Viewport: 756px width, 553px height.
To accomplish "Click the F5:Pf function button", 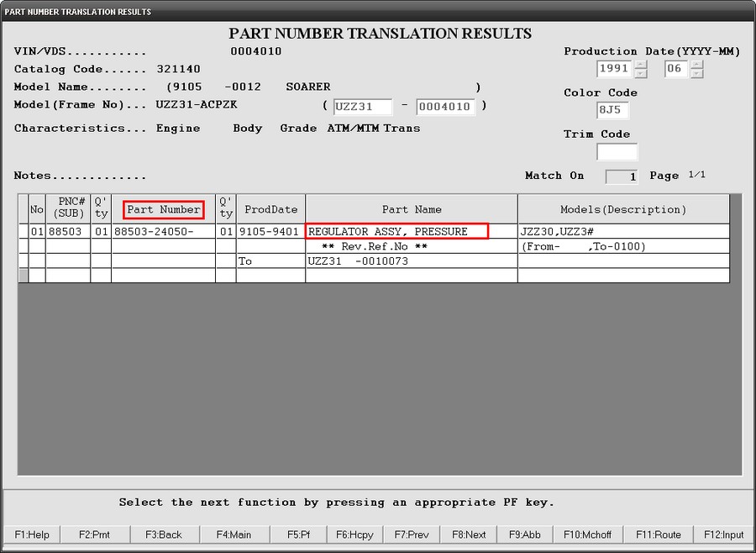I will tap(299, 535).
